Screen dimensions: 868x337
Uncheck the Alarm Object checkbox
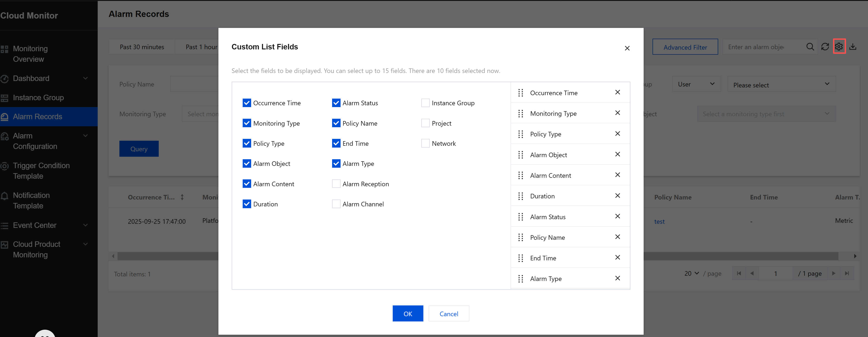pyautogui.click(x=247, y=163)
